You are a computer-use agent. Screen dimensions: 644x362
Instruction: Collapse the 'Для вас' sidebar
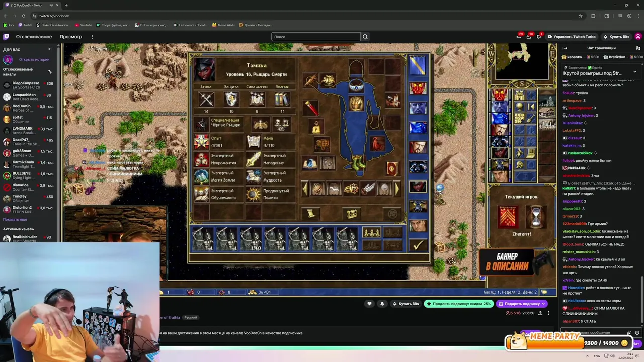(x=50, y=49)
